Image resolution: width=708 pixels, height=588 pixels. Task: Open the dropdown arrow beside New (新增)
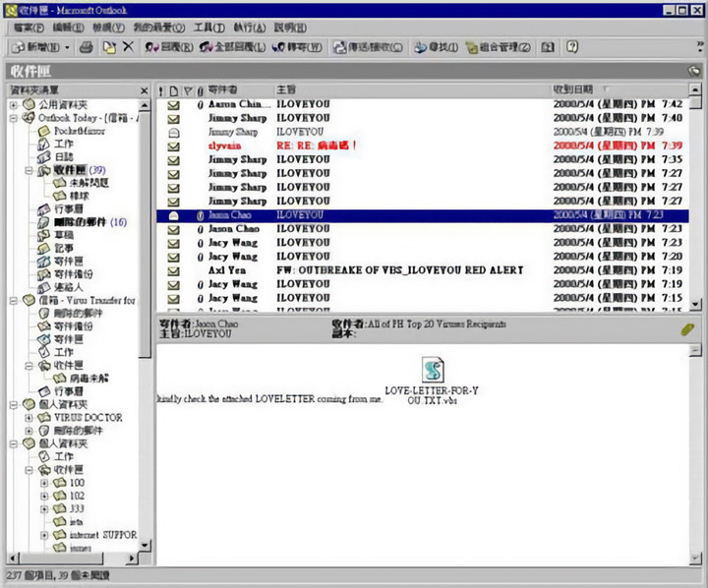click(67, 46)
